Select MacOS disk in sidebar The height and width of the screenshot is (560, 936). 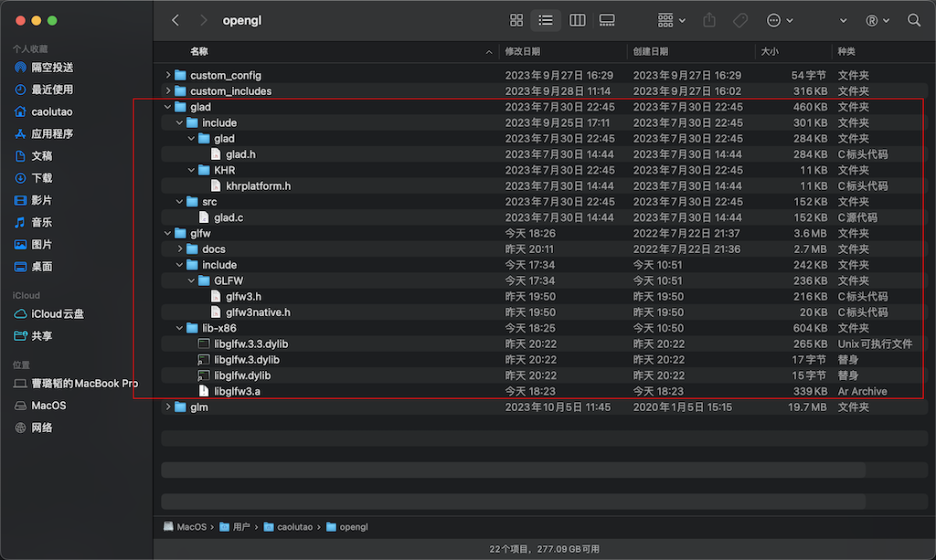coord(40,405)
